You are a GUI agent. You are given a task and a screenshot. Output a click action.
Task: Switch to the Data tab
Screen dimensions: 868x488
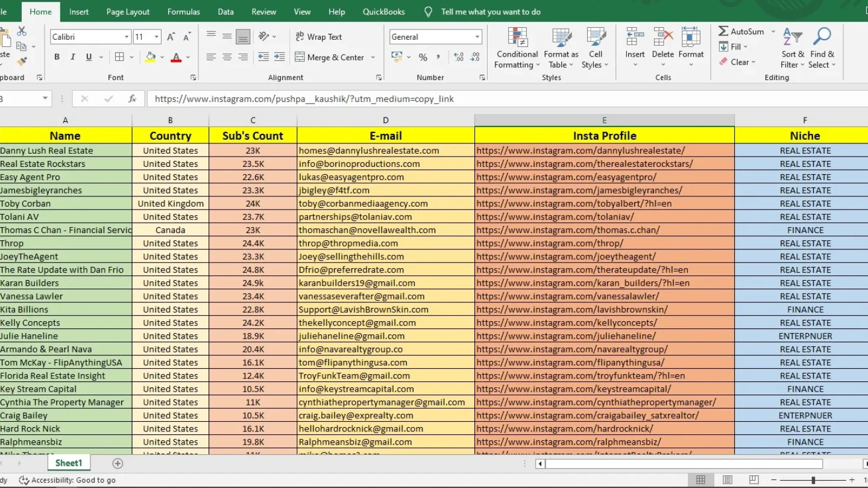click(x=226, y=11)
